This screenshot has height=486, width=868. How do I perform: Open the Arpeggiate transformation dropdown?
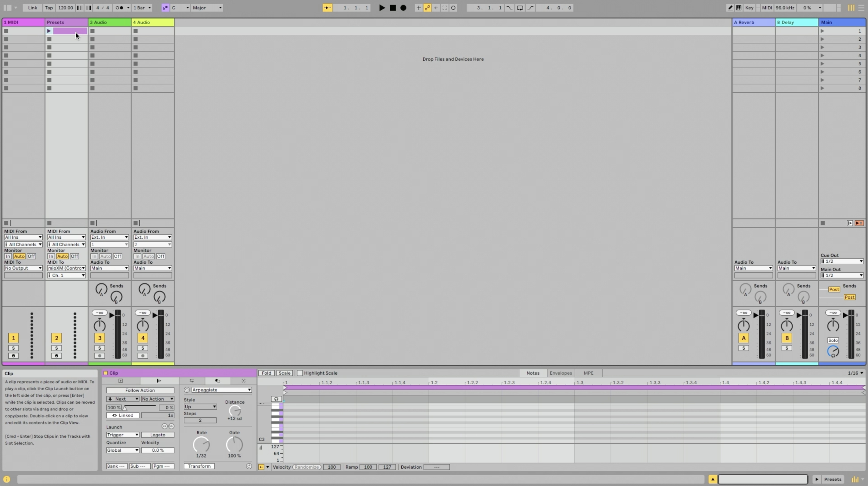click(x=221, y=390)
